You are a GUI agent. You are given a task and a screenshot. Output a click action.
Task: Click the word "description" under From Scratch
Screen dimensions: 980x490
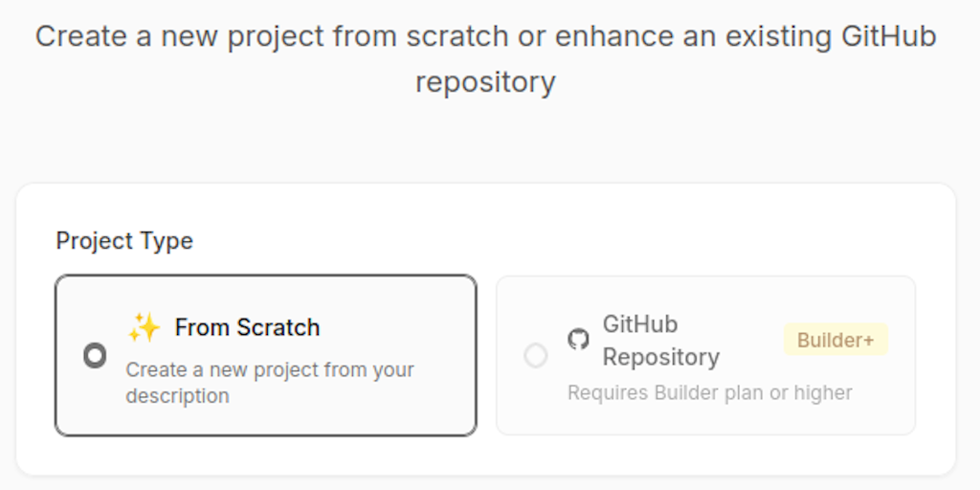pyautogui.click(x=177, y=395)
